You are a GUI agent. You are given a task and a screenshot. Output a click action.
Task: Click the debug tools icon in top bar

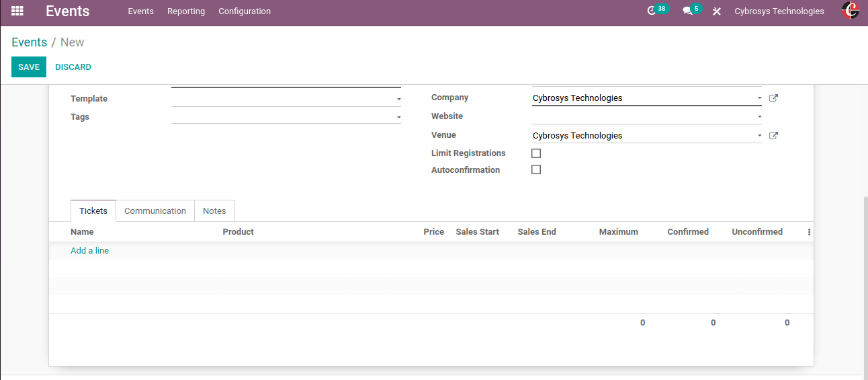coord(717,11)
